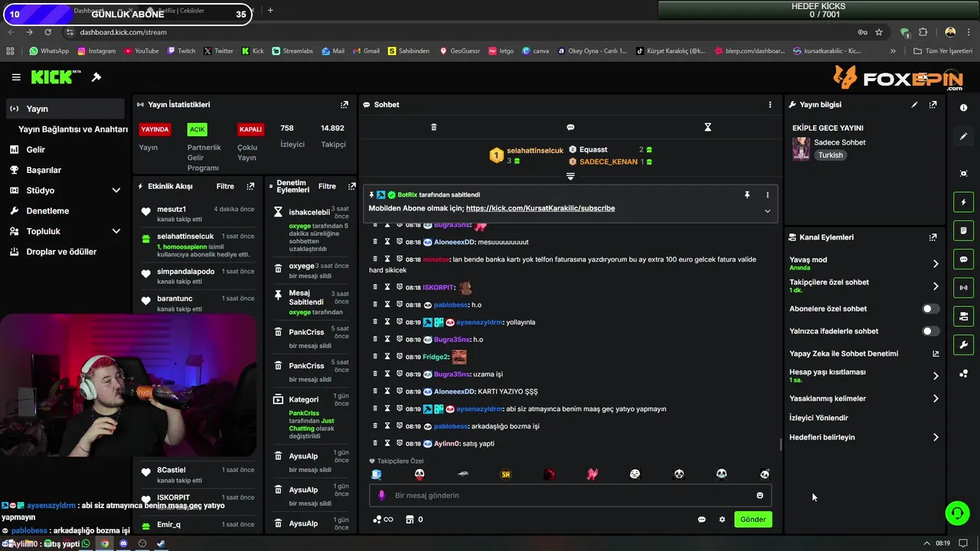
Task: Open the pinned message three-dot options
Action: [767, 195]
